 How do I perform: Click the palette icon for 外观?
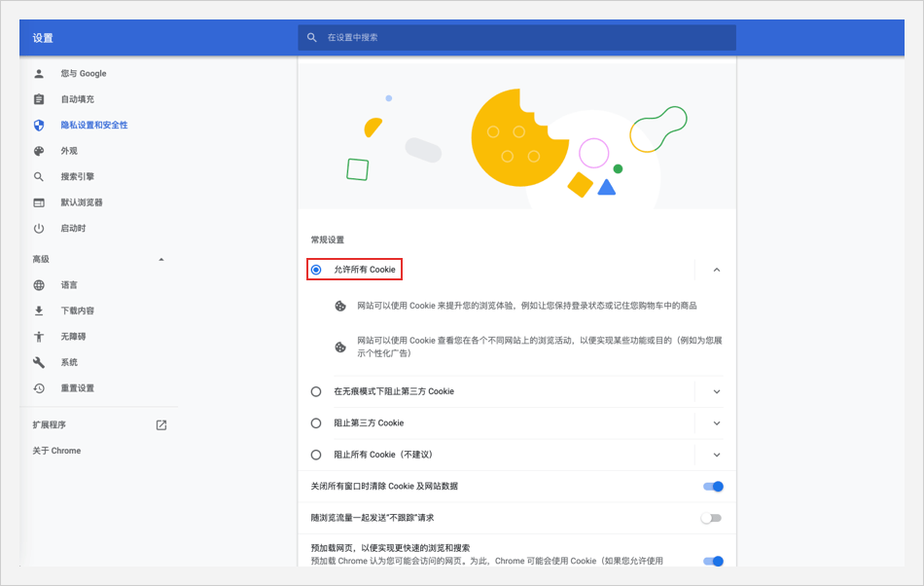coord(39,151)
